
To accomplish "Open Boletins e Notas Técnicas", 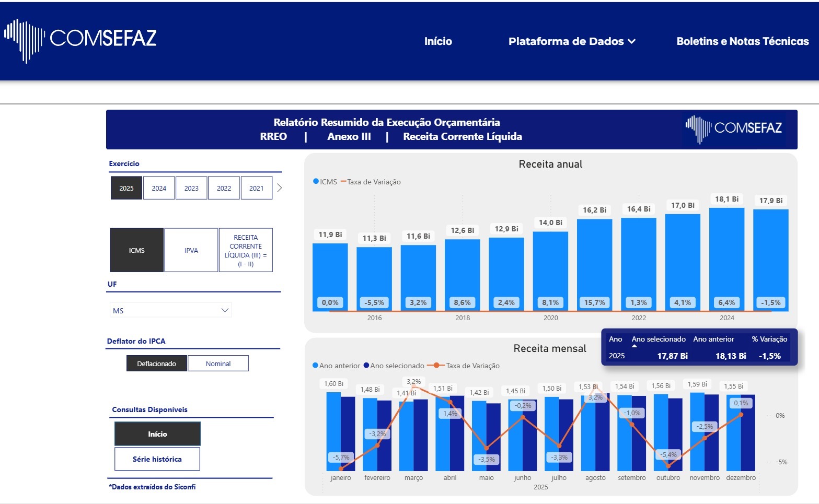I will pos(742,41).
